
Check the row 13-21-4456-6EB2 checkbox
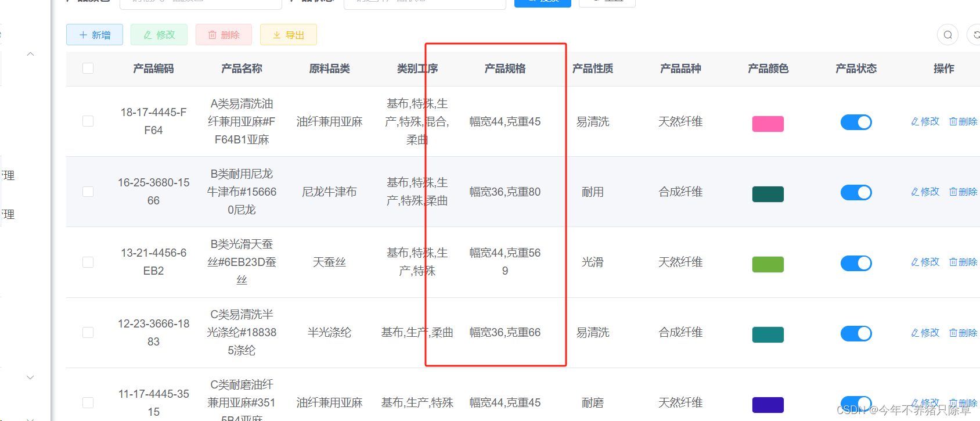coord(88,262)
